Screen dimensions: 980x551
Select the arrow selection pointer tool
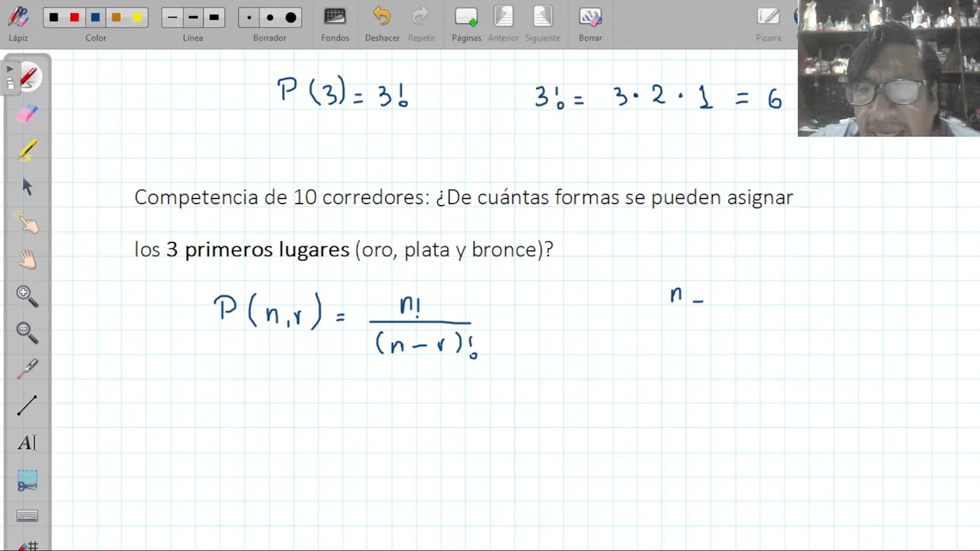pyautogui.click(x=28, y=187)
